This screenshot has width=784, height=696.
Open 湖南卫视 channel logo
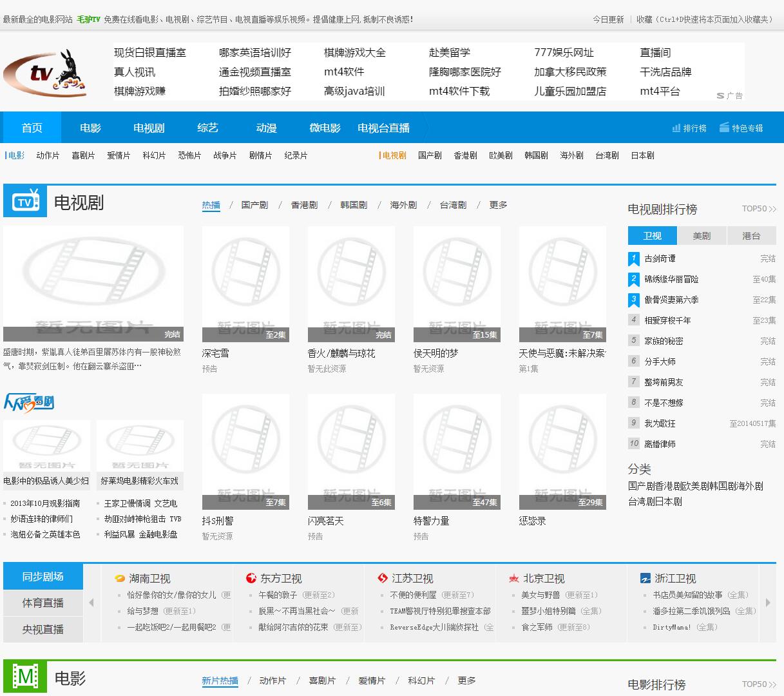120,579
